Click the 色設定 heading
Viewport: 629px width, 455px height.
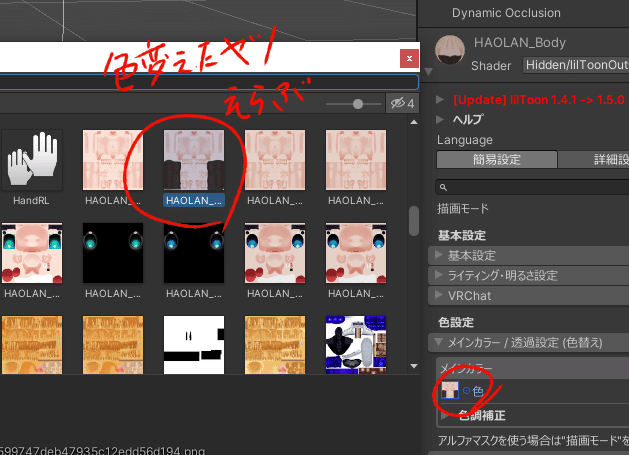tap(456, 322)
